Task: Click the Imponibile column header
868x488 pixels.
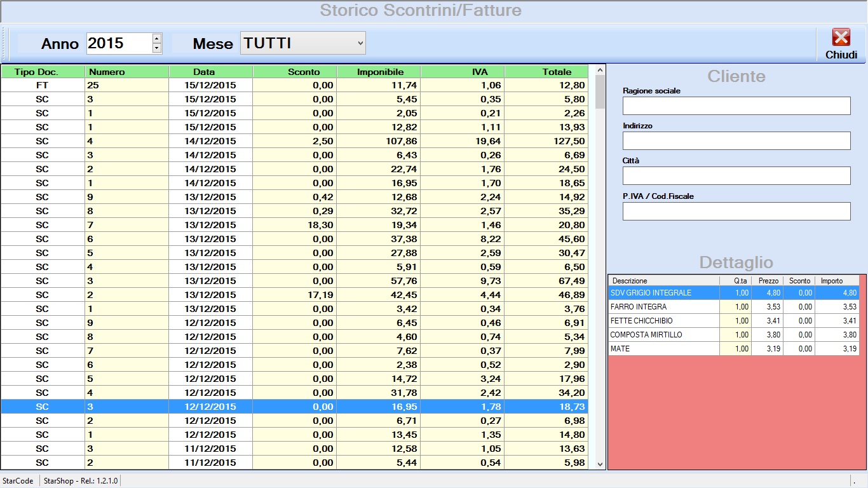Action: click(379, 72)
